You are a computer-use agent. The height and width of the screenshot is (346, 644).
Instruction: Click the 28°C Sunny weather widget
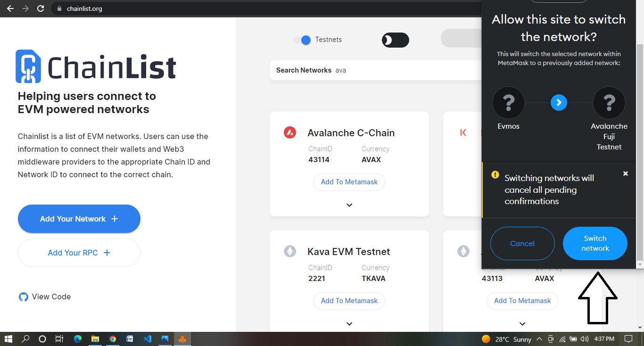(506, 339)
